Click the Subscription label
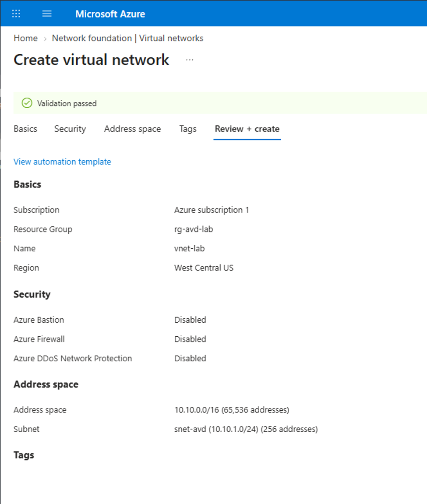 pyautogui.click(x=36, y=210)
